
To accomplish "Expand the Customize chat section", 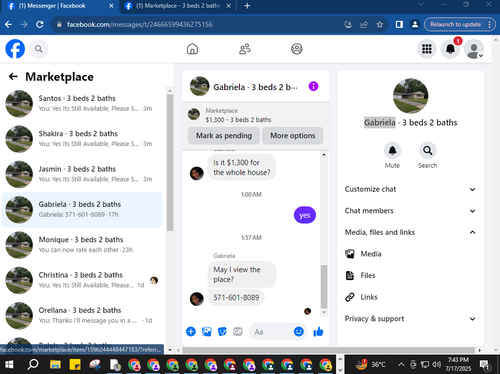I will (x=410, y=189).
